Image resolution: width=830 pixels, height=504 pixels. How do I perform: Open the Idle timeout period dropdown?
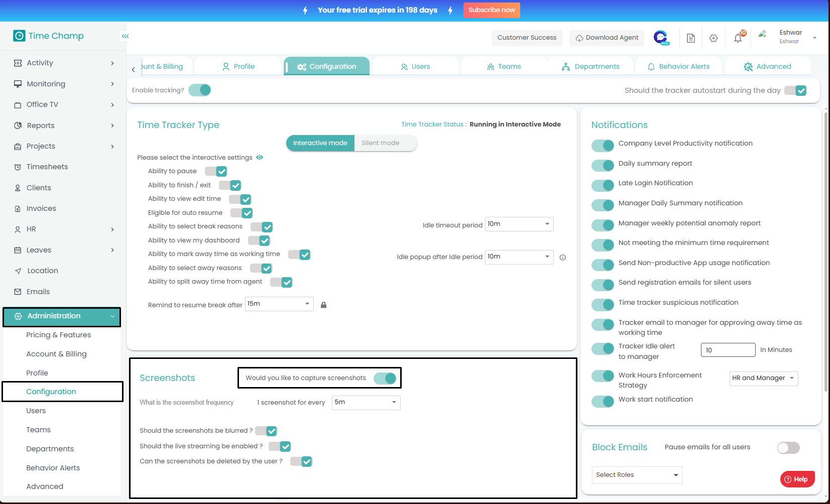tap(519, 224)
